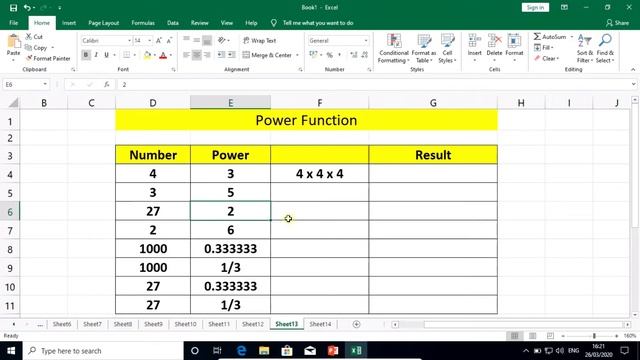
Task: Click the Font Color red A
Action: pyautogui.click(x=163, y=55)
